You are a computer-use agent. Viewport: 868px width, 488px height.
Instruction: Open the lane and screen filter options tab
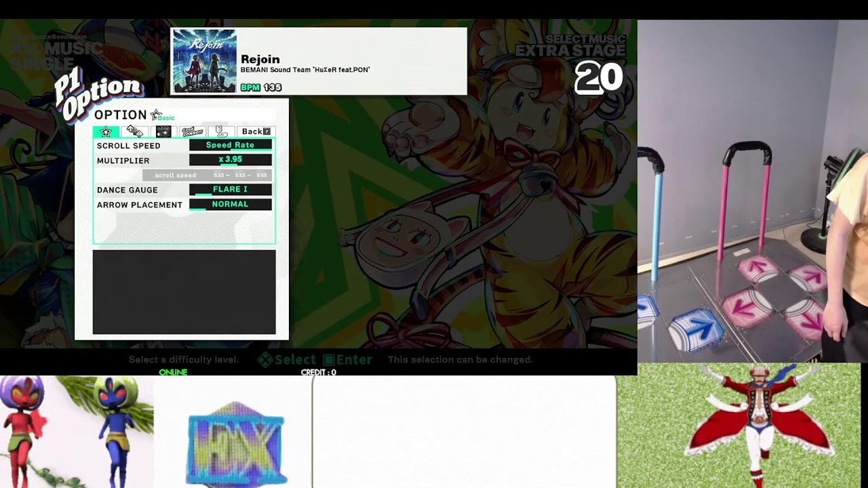pos(163,131)
